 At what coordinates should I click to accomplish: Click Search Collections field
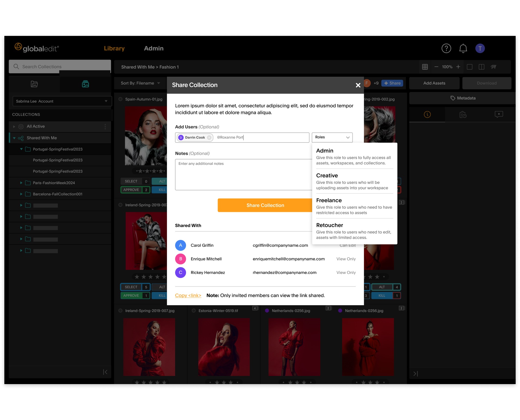tap(60, 67)
